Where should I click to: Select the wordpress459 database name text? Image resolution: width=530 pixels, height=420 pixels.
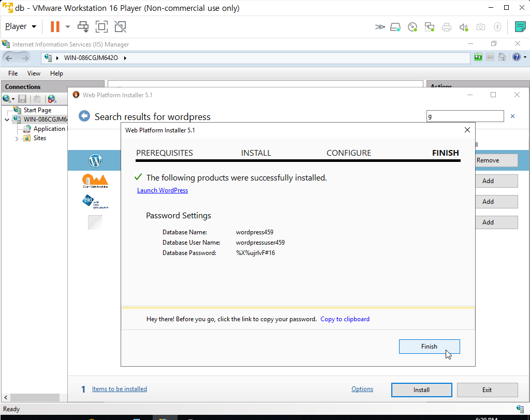tap(255, 232)
